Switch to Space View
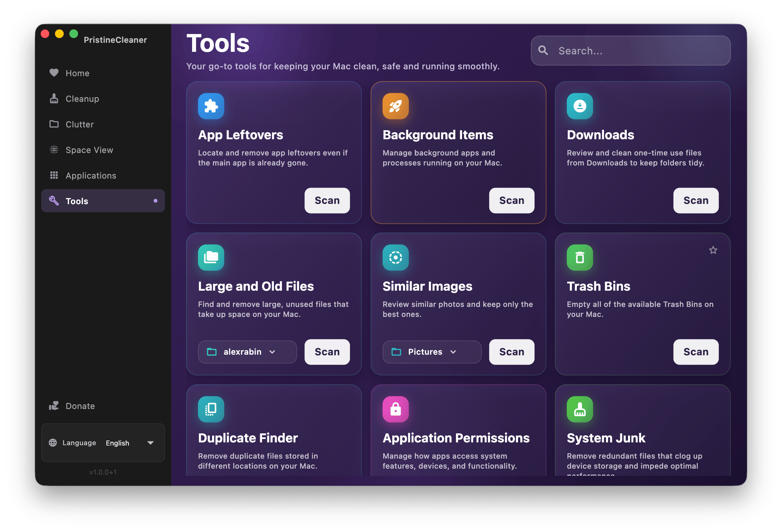Viewport: 782px width, 532px height. [x=103, y=150]
